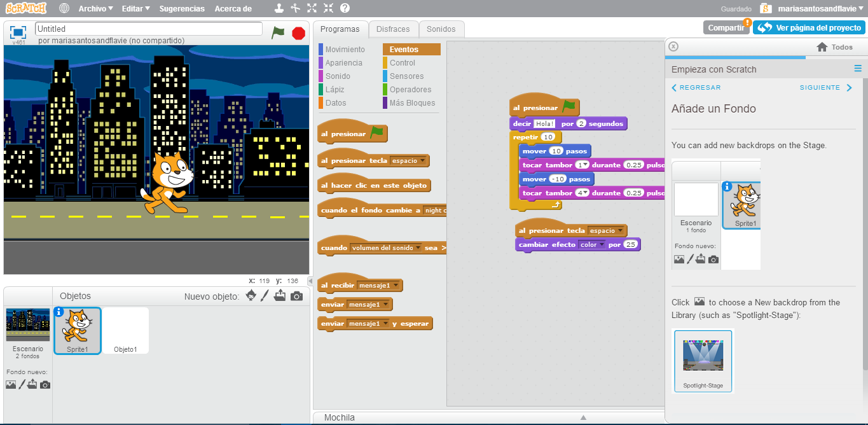Switch to the Disfraces tab
Image resolution: width=868 pixels, height=425 pixels.
click(393, 29)
